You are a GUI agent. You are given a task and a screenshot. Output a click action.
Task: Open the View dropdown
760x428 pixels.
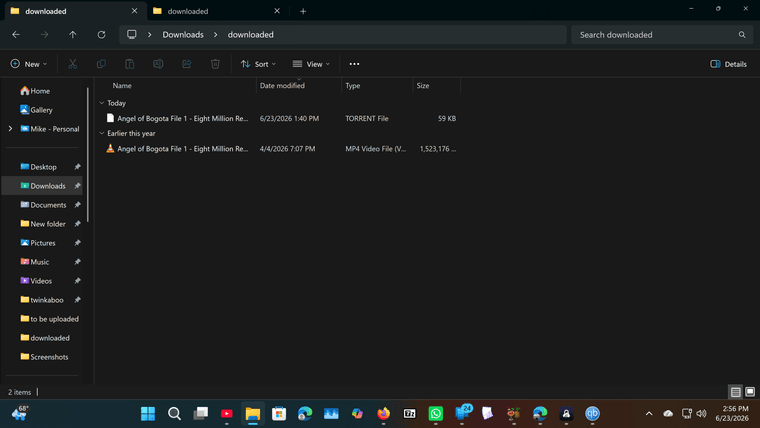click(311, 64)
